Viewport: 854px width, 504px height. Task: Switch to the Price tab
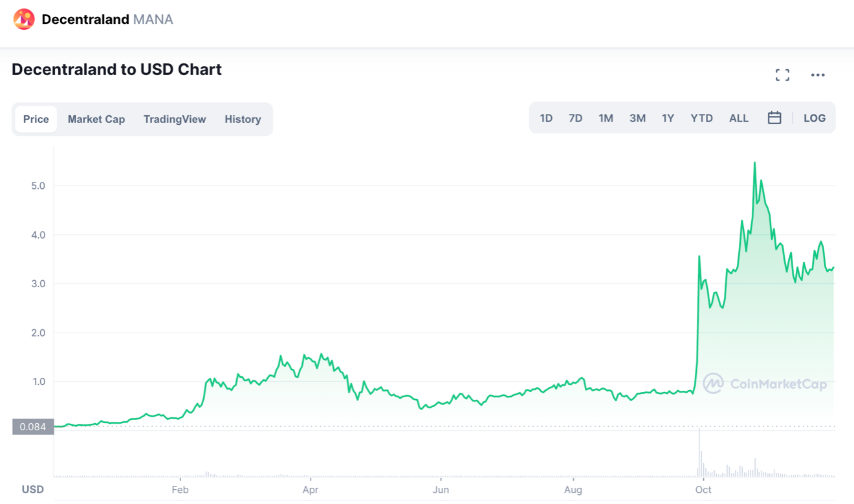tap(36, 119)
